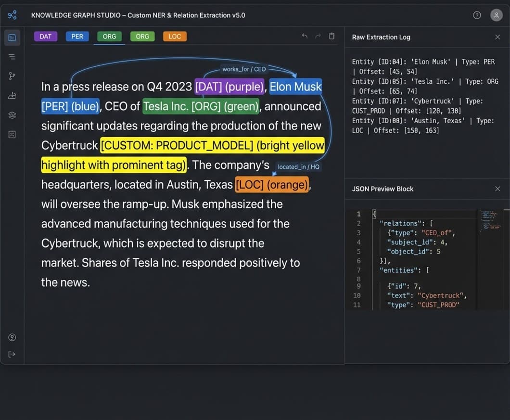
Task: Click the Knowledge Graph Studio logo icon
Action: point(12,15)
